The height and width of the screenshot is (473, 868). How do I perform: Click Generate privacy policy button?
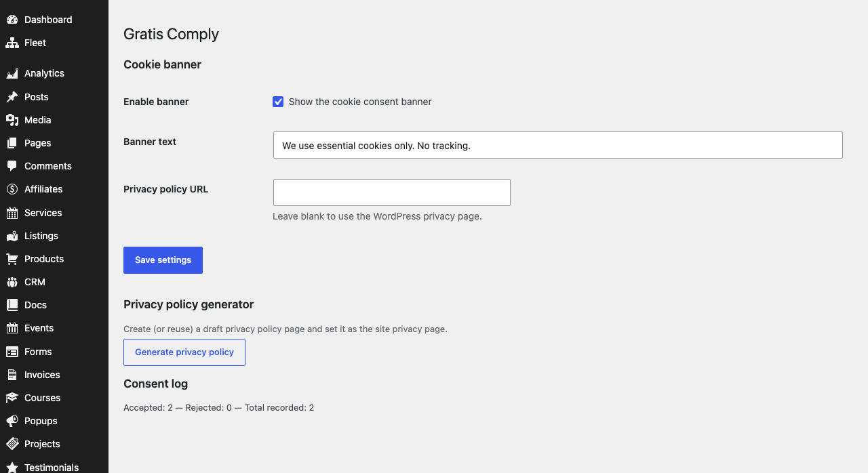(184, 352)
